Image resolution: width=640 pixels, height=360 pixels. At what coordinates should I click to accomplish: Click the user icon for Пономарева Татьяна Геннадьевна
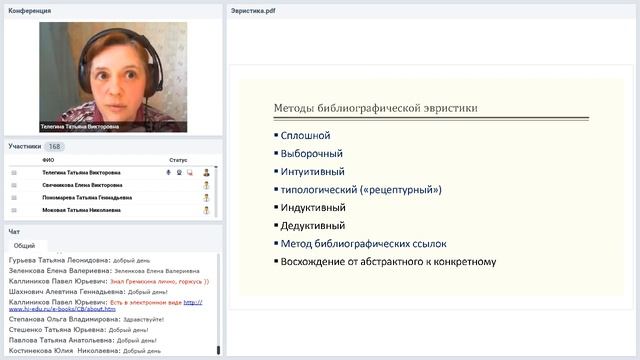[206, 198]
